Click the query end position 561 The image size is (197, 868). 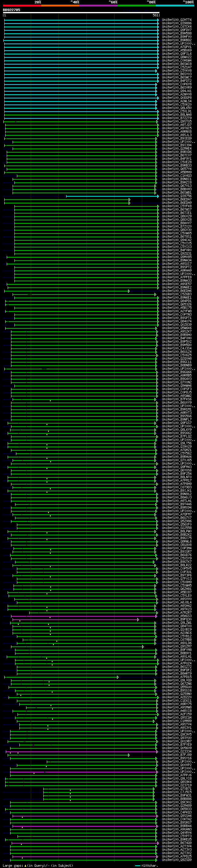click(155, 15)
